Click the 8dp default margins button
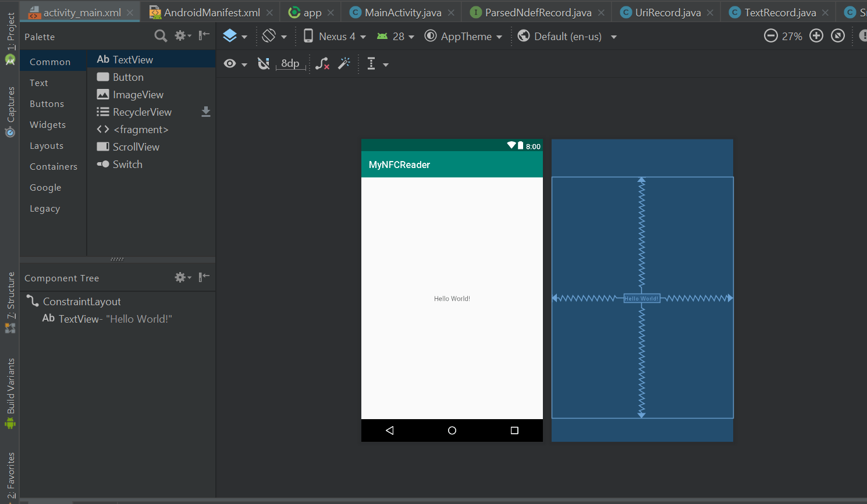The image size is (867, 504). coord(290,63)
